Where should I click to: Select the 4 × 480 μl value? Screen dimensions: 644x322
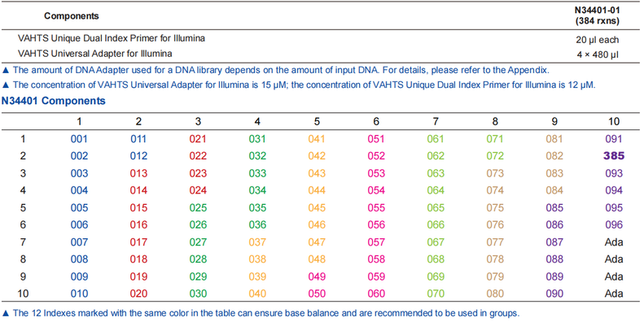pos(597,54)
